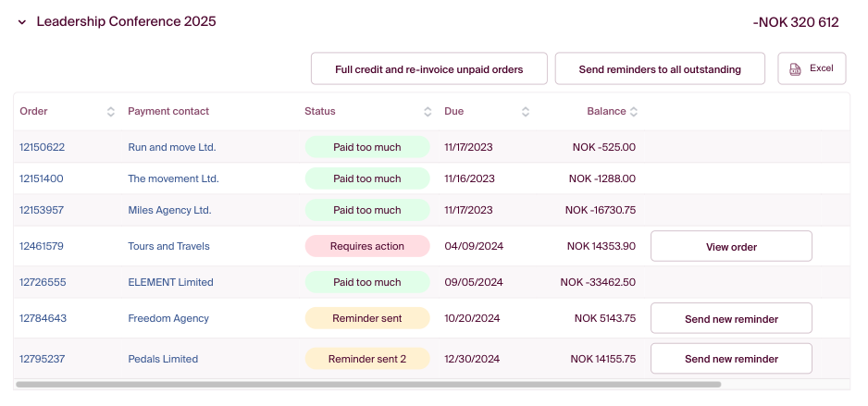The height and width of the screenshot is (406, 868).
Task: Click View order for Tours and Travels
Action: pos(731,246)
